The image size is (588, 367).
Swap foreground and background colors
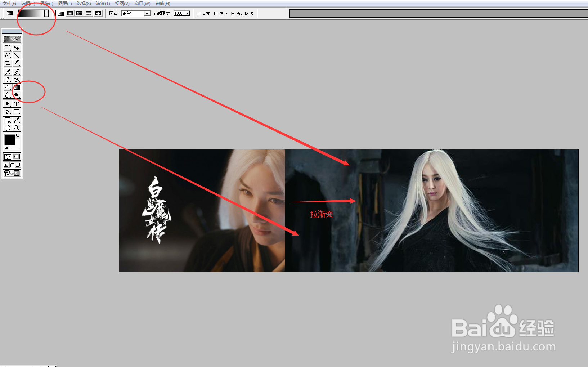[x=17, y=136]
